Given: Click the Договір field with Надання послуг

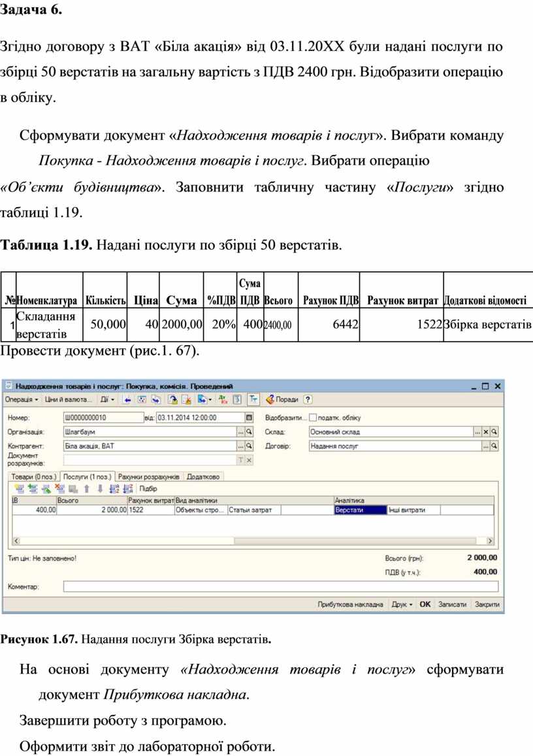Looking at the screenshot, I should tap(396, 446).
